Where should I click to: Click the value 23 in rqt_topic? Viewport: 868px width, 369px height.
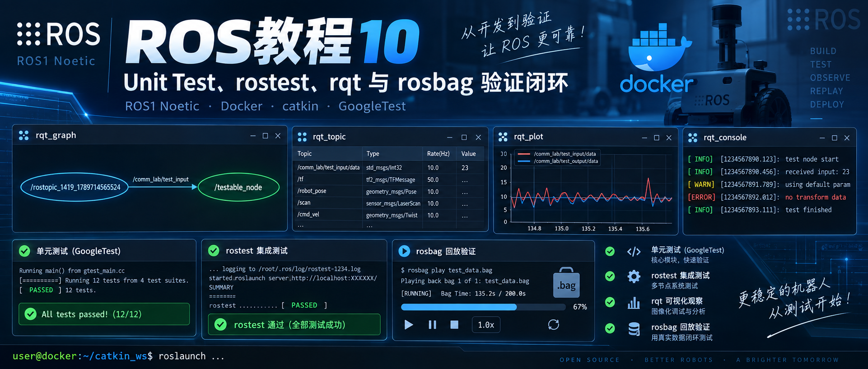(465, 167)
